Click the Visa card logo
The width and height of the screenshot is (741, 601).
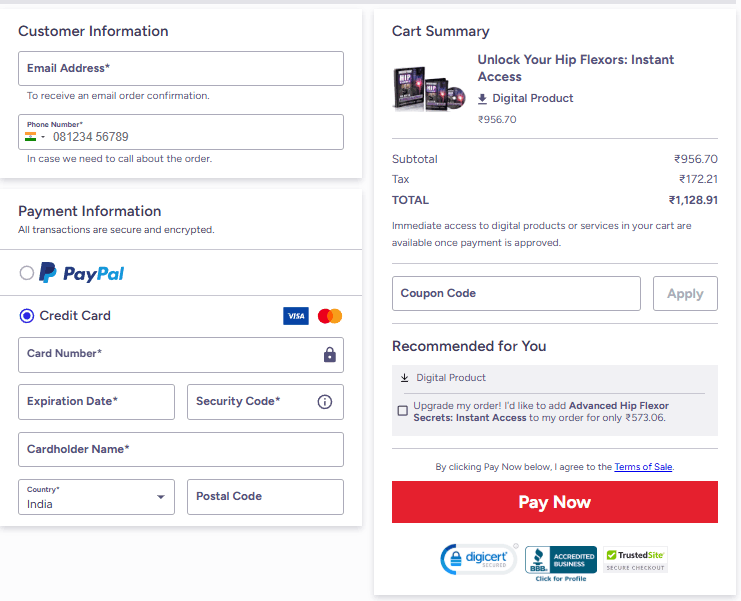[x=296, y=316]
